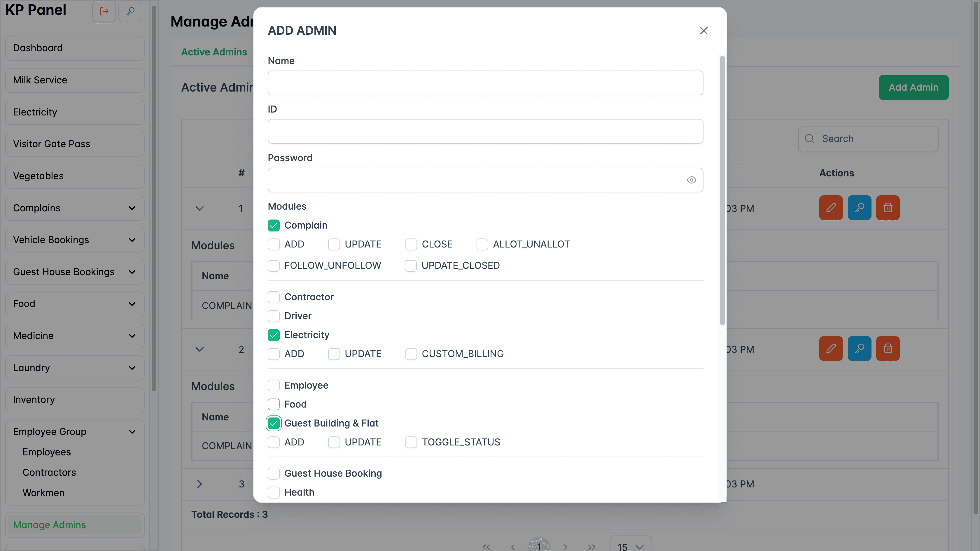
Task: Click the search magnifier in the Search field
Action: pos(810,138)
